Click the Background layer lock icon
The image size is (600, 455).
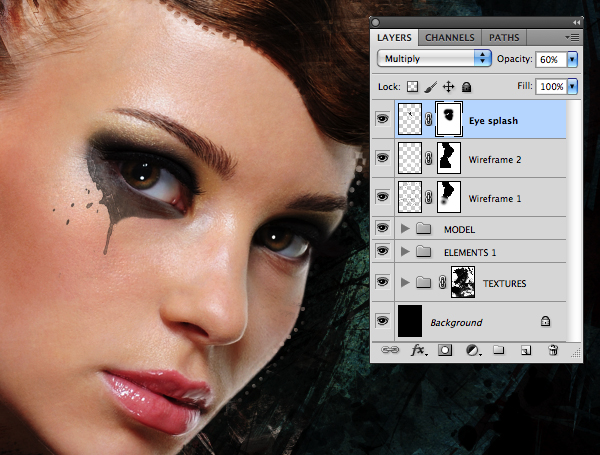pyautogui.click(x=545, y=321)
